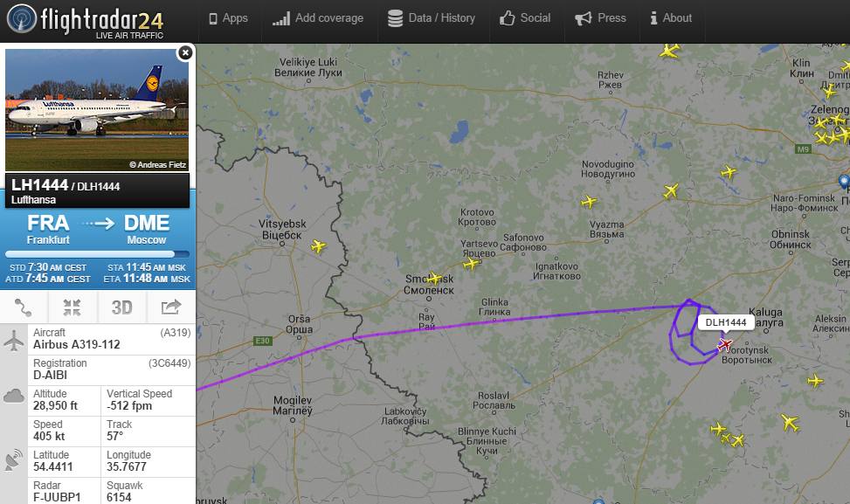The width and height of the screenshot is (850, 504).
Task: Open the Social menu
Action: pos(525,18)
